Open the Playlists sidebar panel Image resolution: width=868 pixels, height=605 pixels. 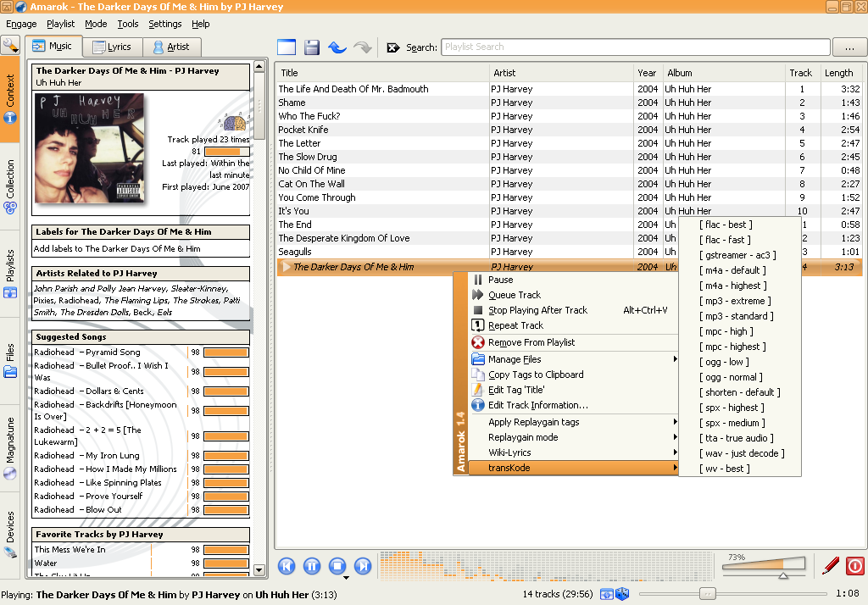(10, 274)
